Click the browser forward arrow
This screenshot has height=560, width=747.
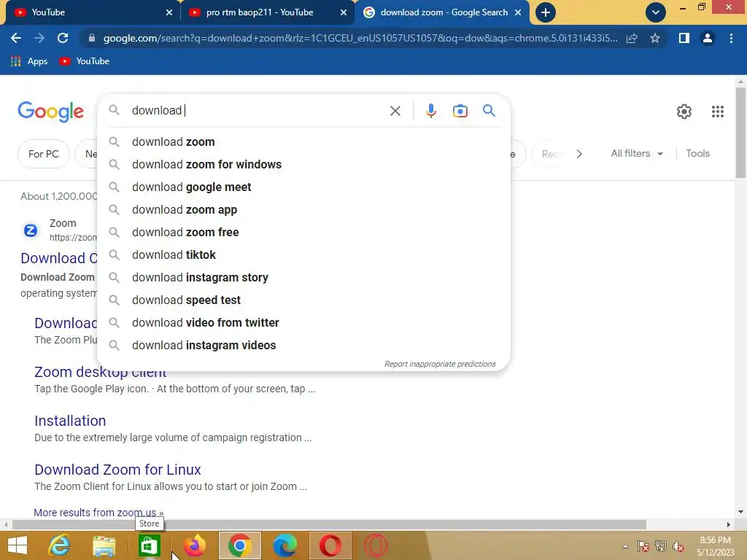click(39, 38)
